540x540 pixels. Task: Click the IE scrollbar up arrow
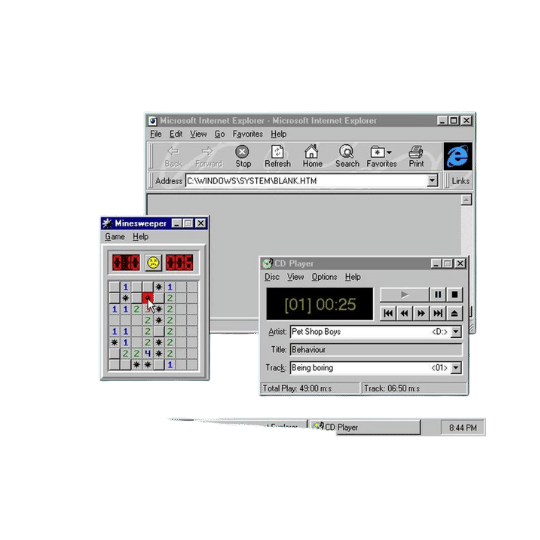[x=466, y=200]
